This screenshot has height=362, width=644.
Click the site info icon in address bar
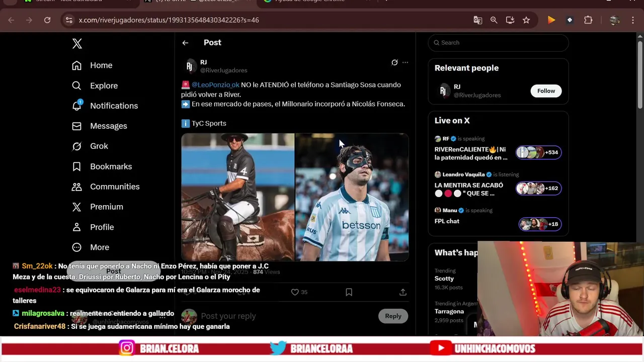69,20
